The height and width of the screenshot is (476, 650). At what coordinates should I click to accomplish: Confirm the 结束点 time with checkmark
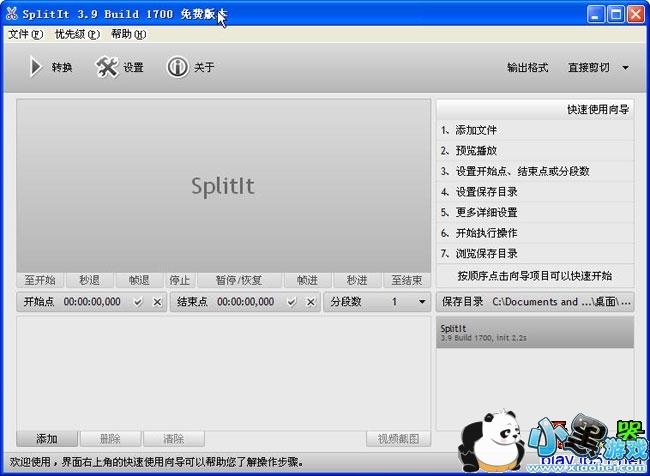click(x=292, y=302)
